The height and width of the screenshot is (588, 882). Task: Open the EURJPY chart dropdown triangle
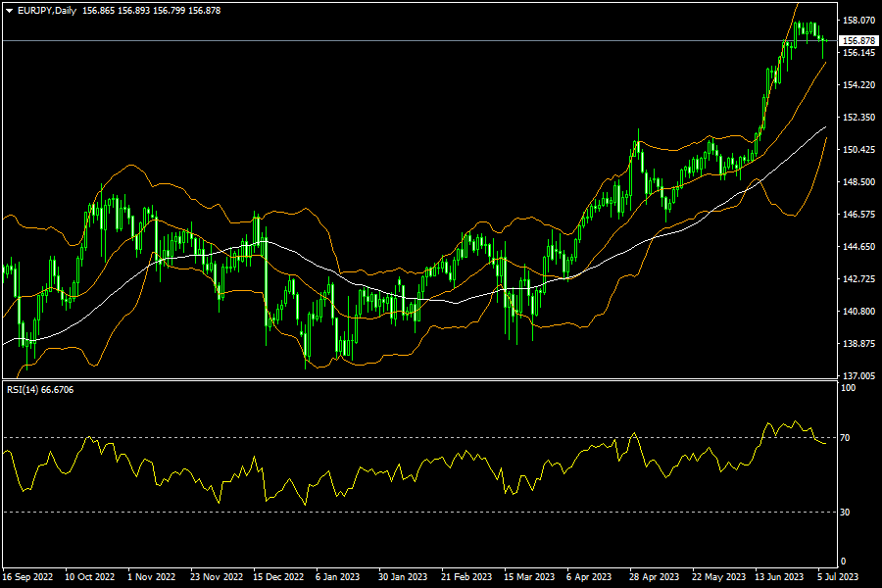pyautogui.click(x=9, y=11)
